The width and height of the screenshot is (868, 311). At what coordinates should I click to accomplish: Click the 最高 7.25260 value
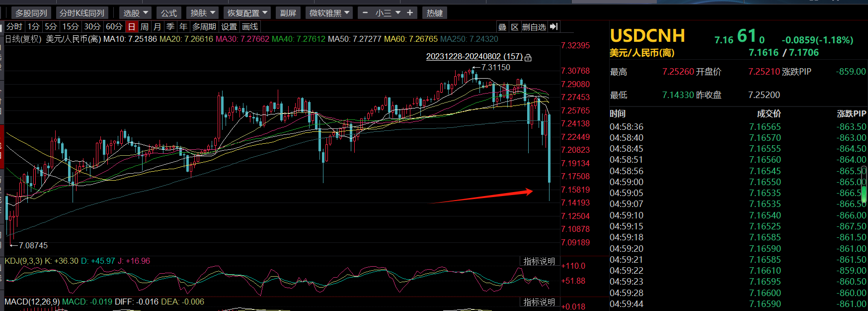click(x=678, y=72)
